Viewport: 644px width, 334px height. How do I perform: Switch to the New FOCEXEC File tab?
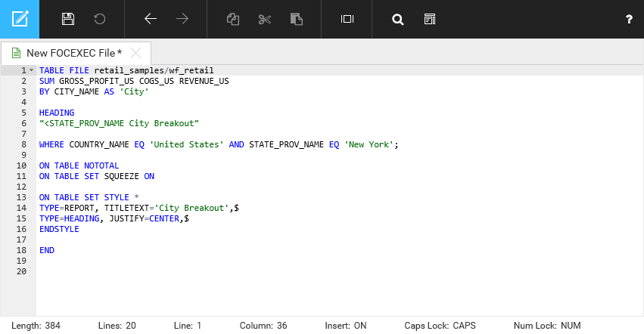(x=73, y=53)
